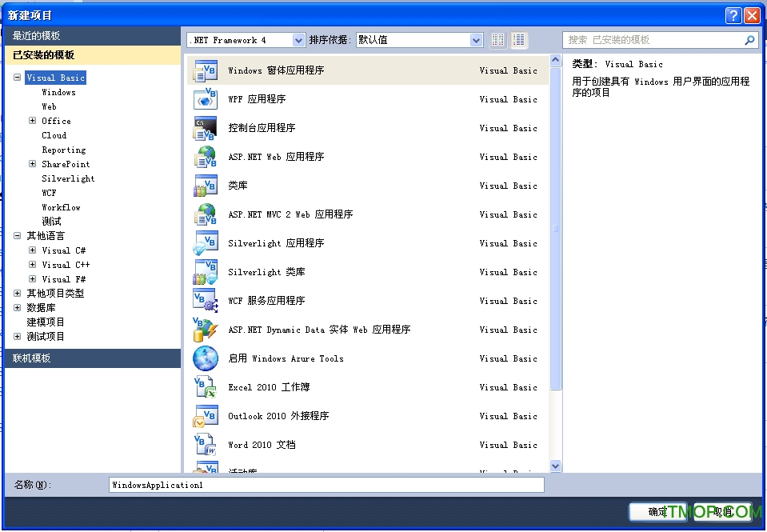Switch to medium icons list view
This screenshot has width=767, height=532.
(519, 40)
